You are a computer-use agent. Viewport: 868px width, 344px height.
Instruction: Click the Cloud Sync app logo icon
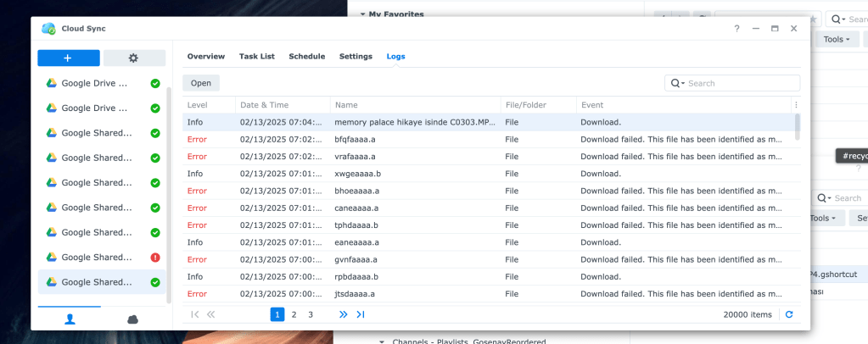point(48,28)
